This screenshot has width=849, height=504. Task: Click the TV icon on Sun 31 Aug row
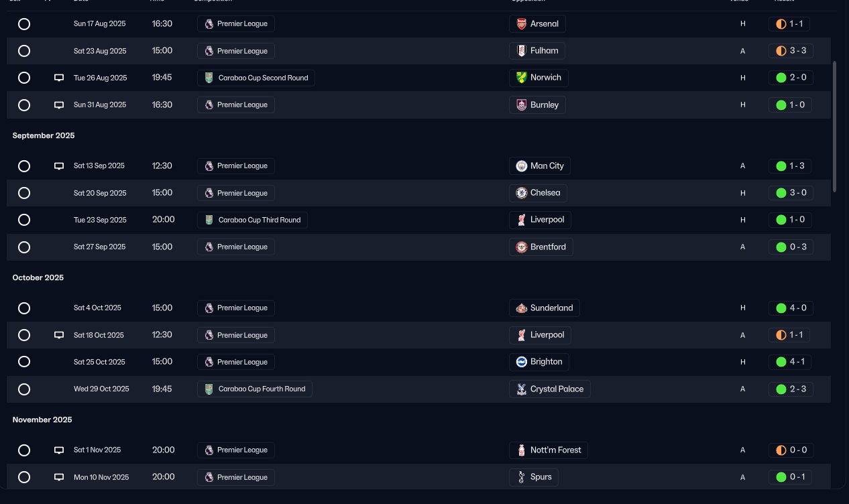point(59,105)
